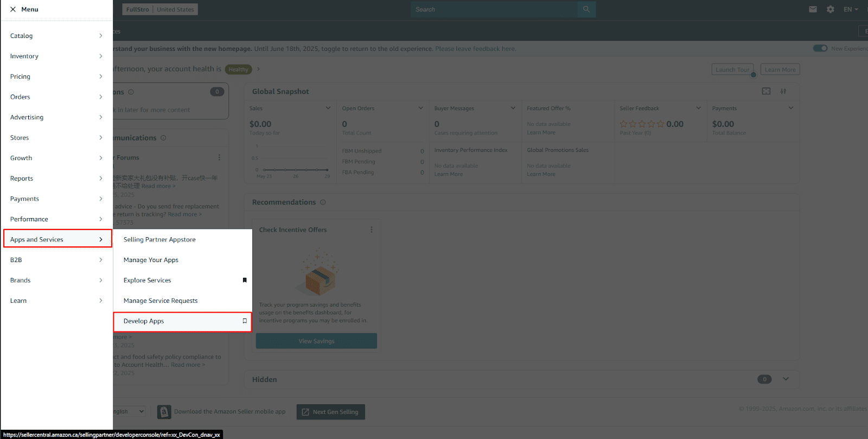Expand the Hidden section chevron
Screen dimensions: 868x439
click(x=786, y=379)
